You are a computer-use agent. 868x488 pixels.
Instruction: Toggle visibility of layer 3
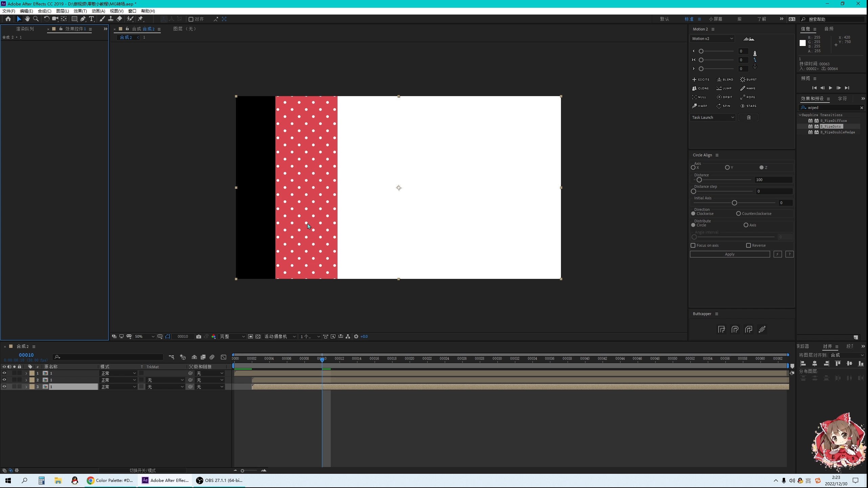click(4, 386)
